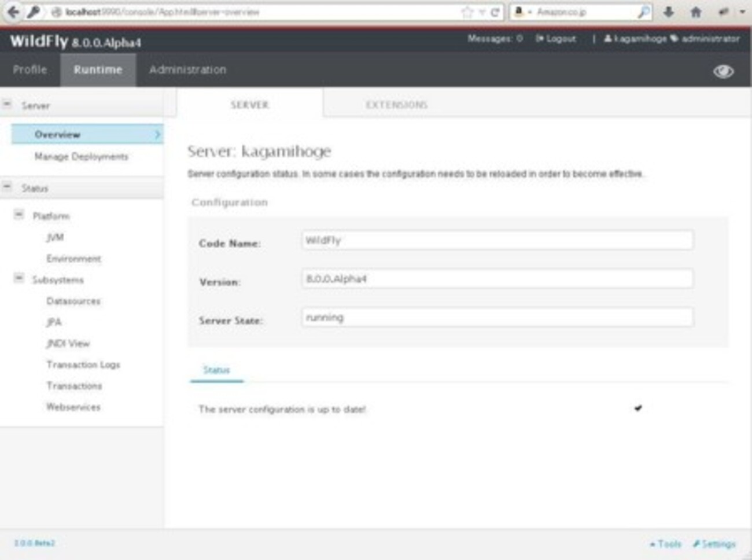Click the WildFly 8.0.0.Alpha4 logo
The width and height of the screenshot is (752, 560).
75,41
